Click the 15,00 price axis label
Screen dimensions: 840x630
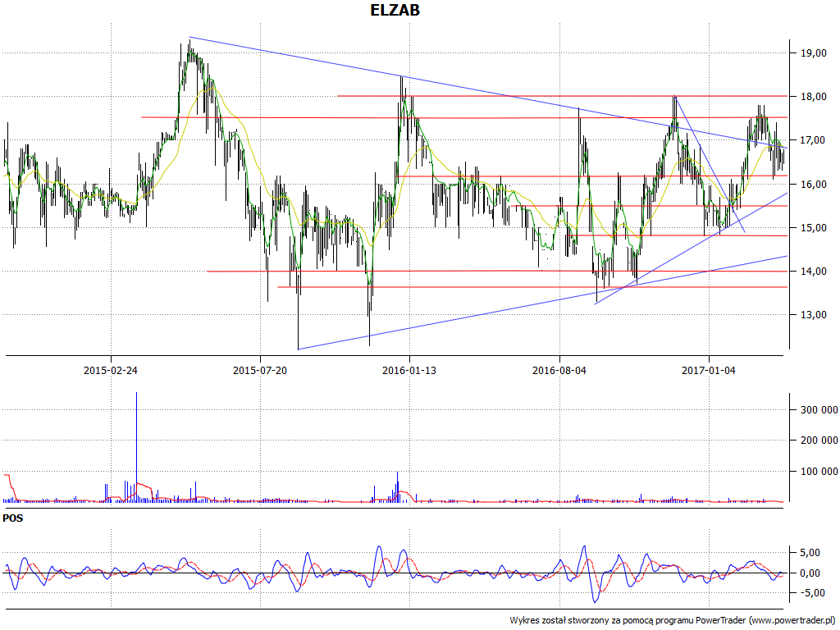pyautogui.click(x=813, y=228)
